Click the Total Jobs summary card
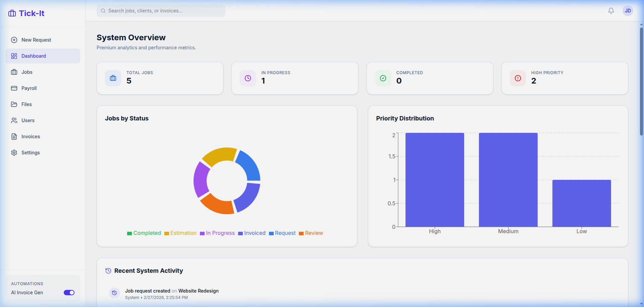The image size is (644, 307). click(x=160, y=78)
